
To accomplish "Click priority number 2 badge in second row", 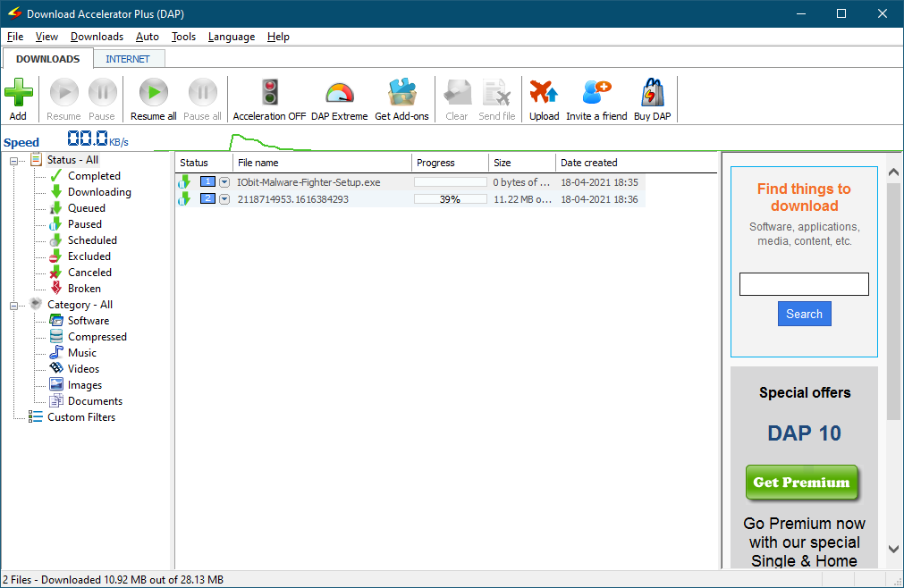I will [207, 198].
